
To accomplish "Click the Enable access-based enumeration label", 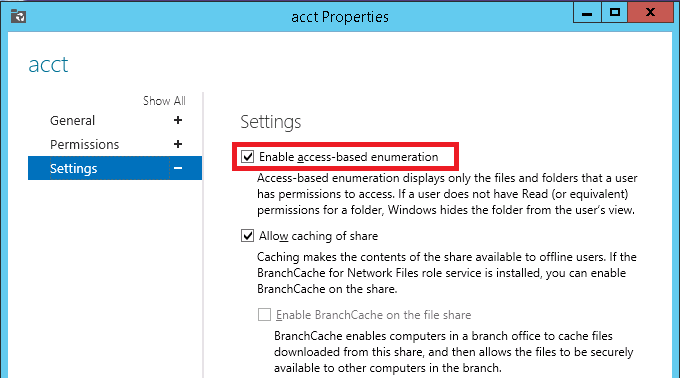I will 349,157.
